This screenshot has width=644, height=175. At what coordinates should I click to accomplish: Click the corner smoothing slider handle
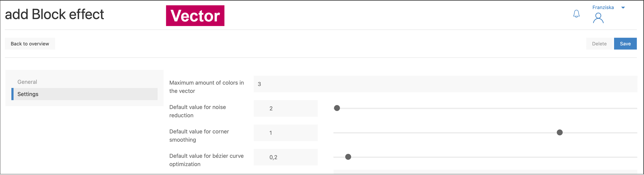(560, 132)
